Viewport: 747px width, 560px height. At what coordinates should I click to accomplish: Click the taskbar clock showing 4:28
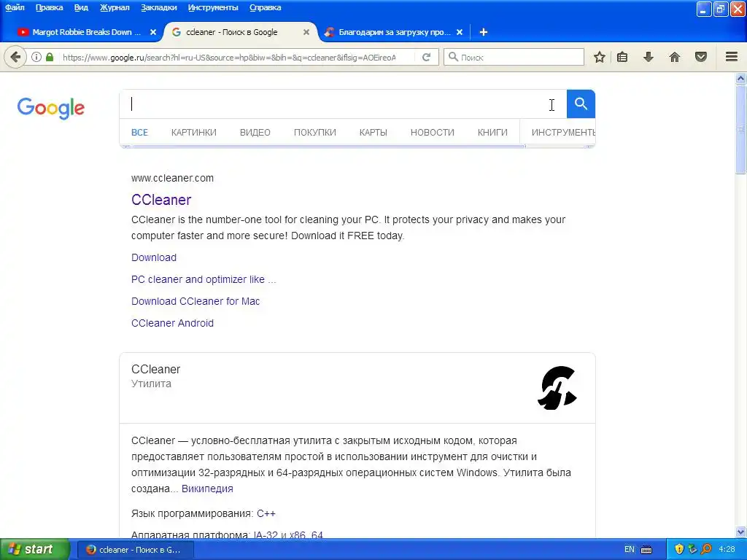[x=727, y=549]
